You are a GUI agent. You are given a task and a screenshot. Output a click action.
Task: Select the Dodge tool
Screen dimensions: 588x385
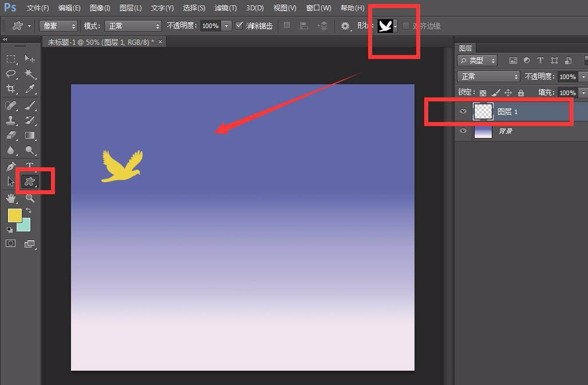(x=30, y=150)
